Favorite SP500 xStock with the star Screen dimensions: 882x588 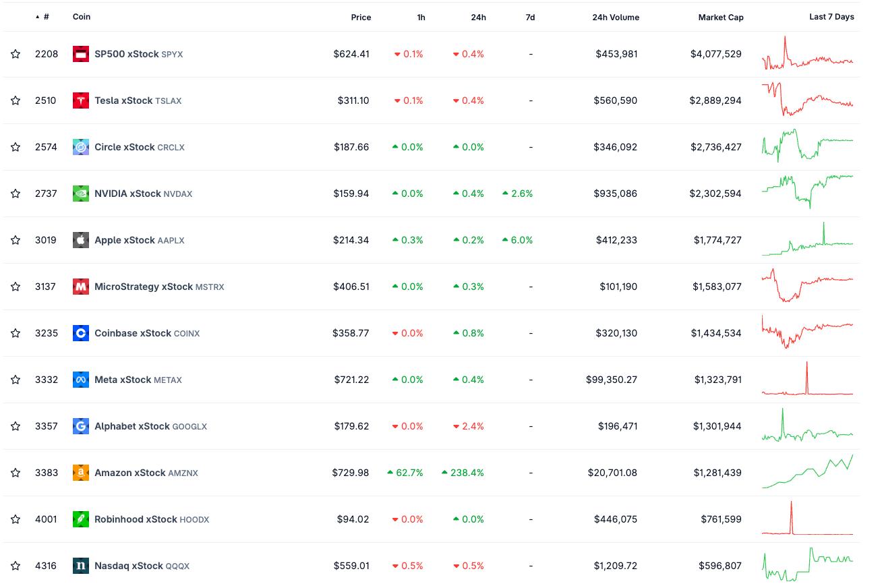click(x=16, y=54)
